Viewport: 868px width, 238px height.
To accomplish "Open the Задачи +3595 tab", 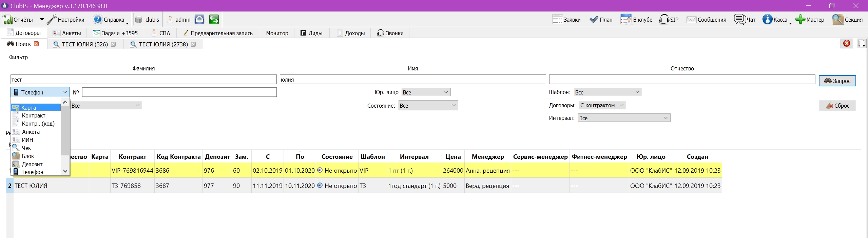I will [115, 33].
